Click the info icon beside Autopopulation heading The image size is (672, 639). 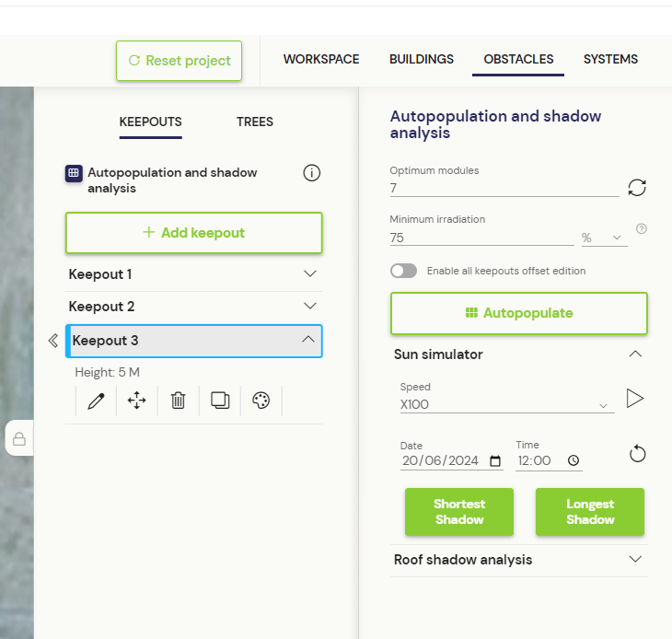(x=311, y=173)
